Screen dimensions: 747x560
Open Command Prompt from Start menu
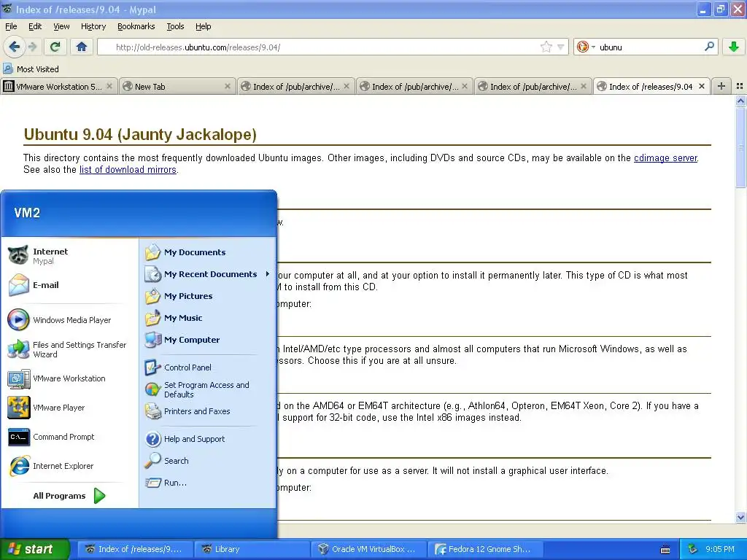click(x=69, y=437)
